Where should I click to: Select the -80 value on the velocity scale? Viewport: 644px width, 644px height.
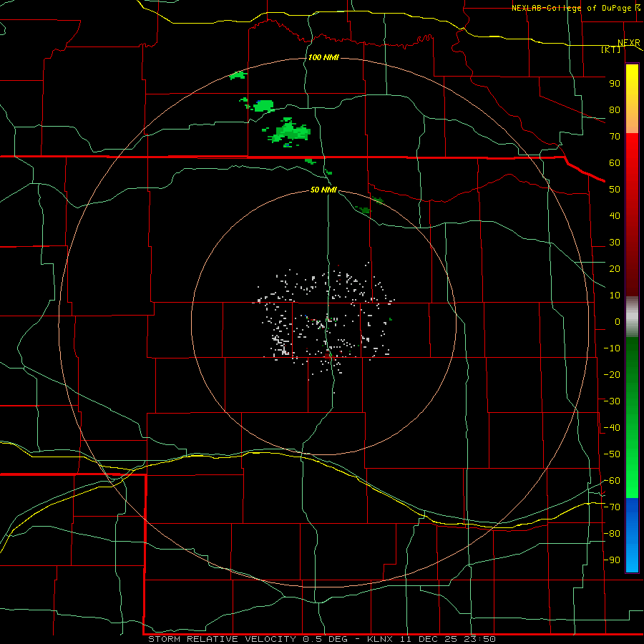coord(612,534)
